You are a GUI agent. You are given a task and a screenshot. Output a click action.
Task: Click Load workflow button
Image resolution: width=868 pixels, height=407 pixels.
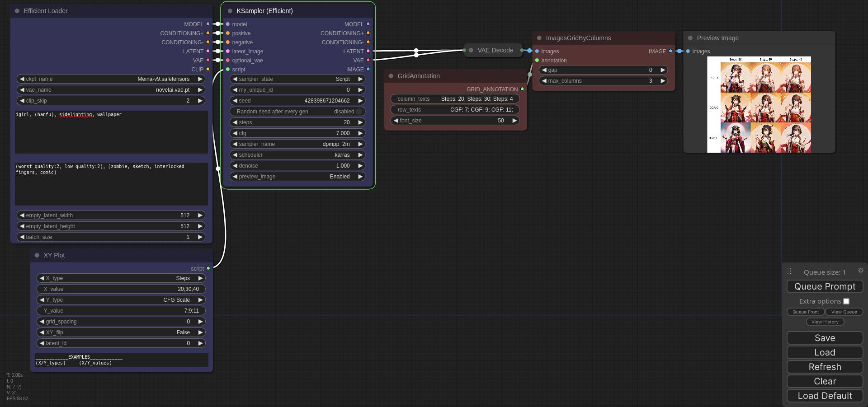click(x=825, y=352)
